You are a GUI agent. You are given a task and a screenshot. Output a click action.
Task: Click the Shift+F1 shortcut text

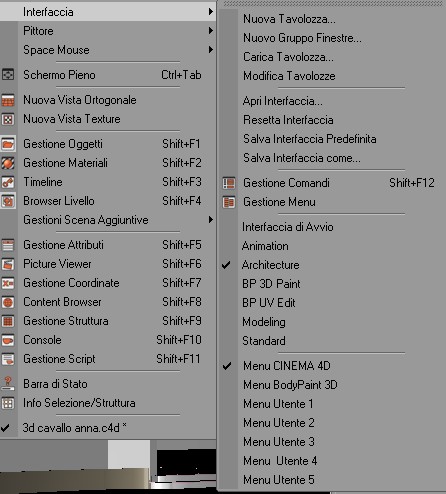point(181,144)
